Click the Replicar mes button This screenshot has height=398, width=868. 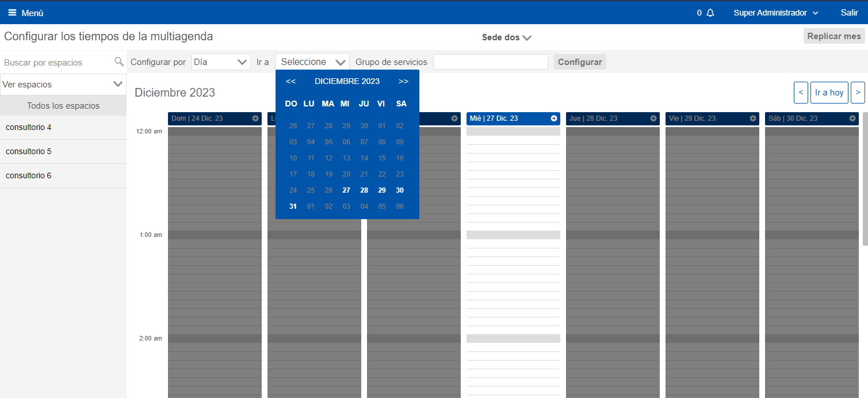pos(834,36)
